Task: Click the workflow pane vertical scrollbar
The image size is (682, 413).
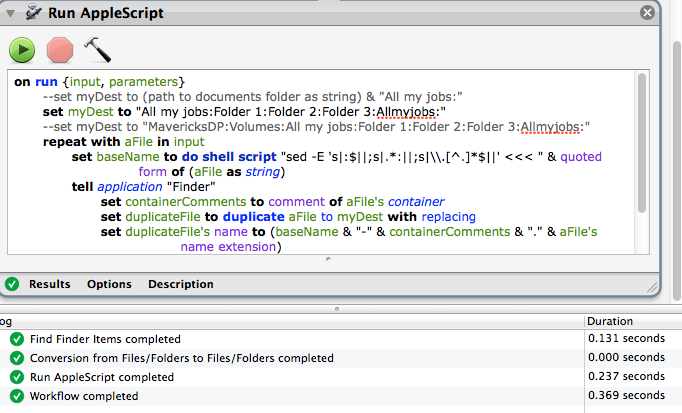Action: 677,171
